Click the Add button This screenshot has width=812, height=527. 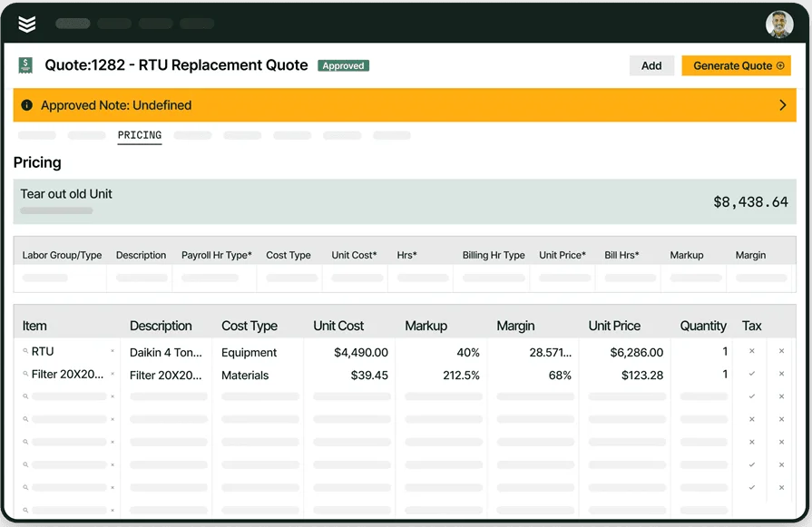pyautogui.click(x=651, y=65)
